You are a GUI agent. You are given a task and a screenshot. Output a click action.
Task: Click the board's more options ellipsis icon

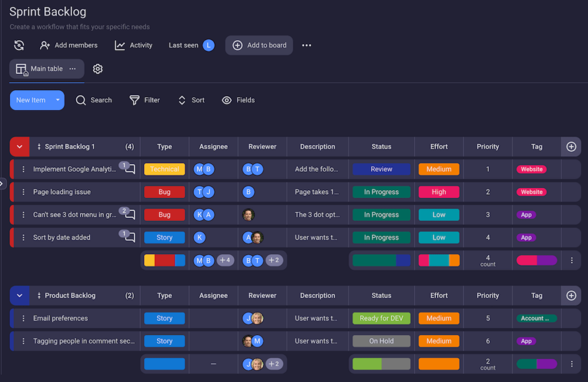click(x=307, y=45)
